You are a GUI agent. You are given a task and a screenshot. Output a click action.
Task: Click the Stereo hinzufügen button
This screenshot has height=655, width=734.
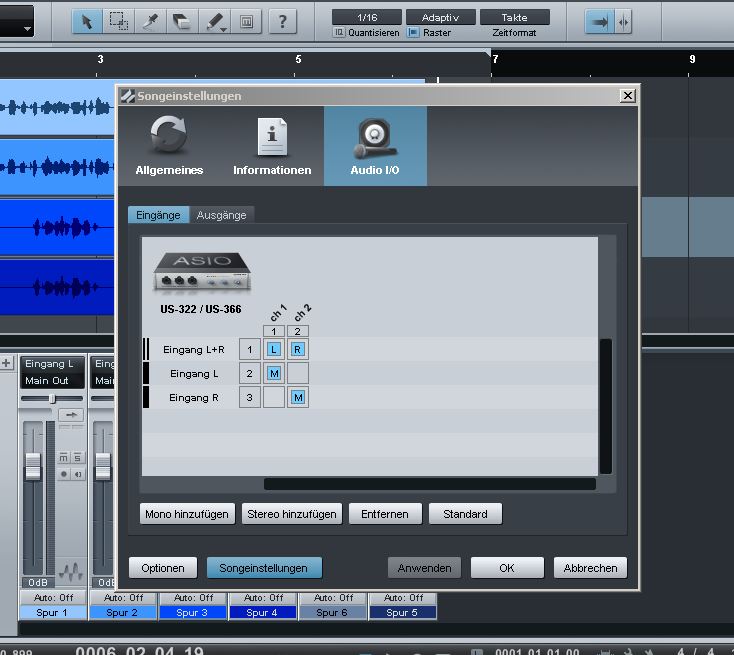[292, 514]
